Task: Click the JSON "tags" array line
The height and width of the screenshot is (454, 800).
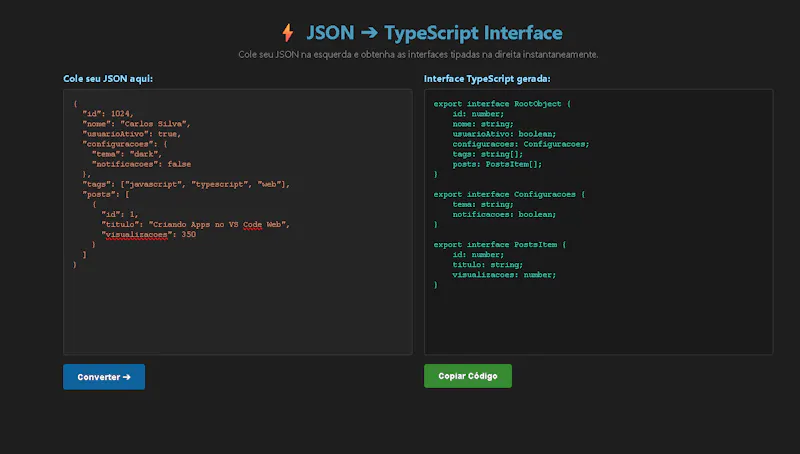Action: tap(186, 184)
